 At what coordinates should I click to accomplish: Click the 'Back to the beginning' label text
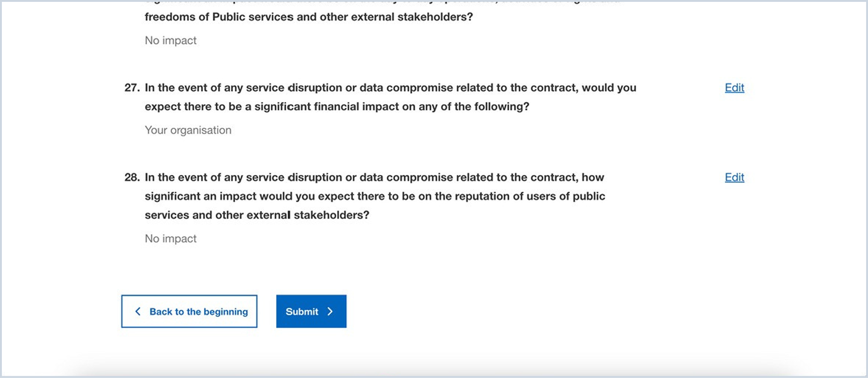click(x=199, y=312)
